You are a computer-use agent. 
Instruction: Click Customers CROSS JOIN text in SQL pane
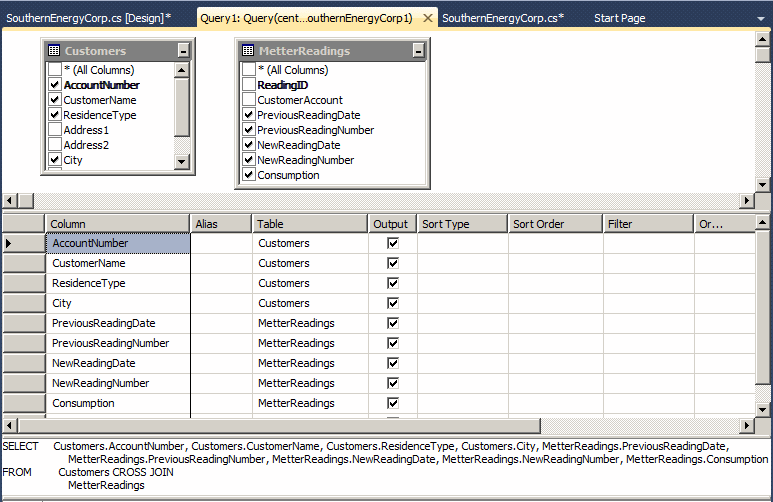[x=116, y=472]
